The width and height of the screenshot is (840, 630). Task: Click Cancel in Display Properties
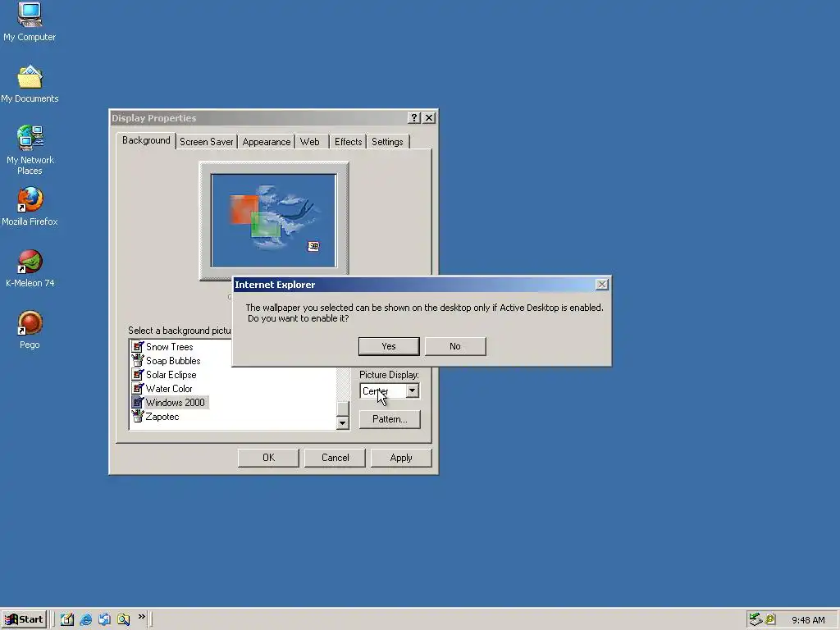(335, 458)
